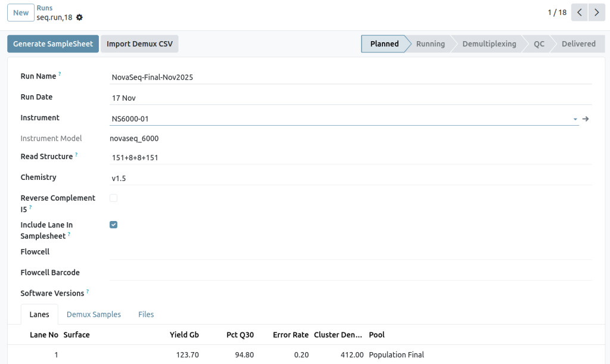Click the Read Structure help icon
The height and width of the screenshot is (364, 610).
click(x=76, y=153)
